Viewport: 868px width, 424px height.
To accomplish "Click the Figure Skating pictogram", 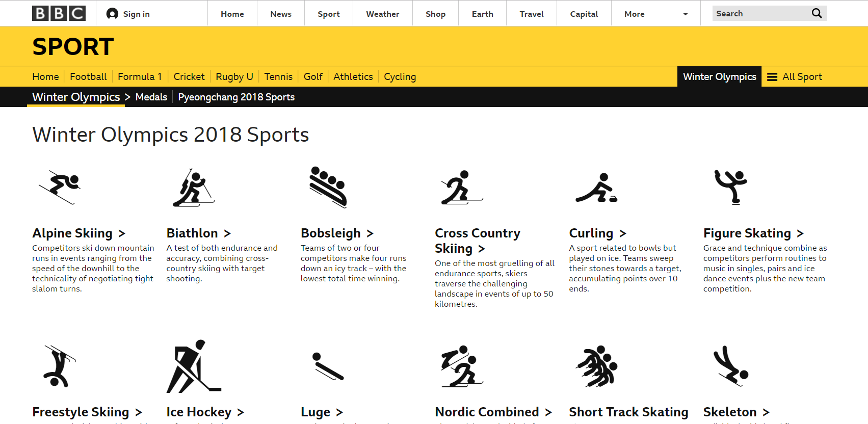I will pyautogui.click(x=731, y=187).
